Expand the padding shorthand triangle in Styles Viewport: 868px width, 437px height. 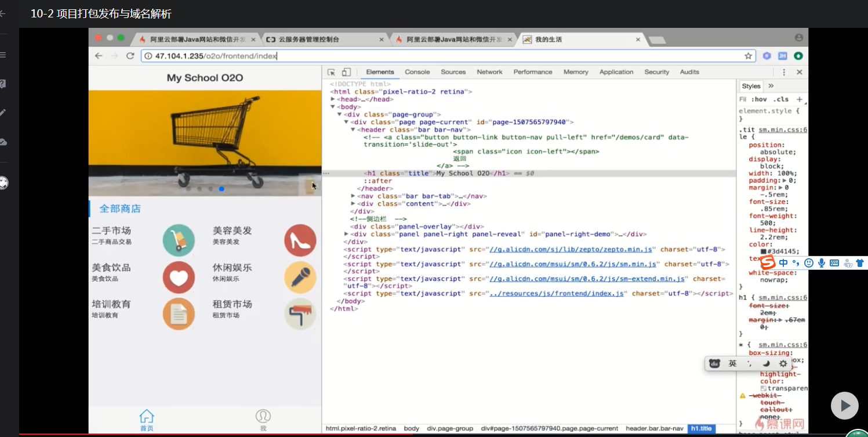(783, 180)
